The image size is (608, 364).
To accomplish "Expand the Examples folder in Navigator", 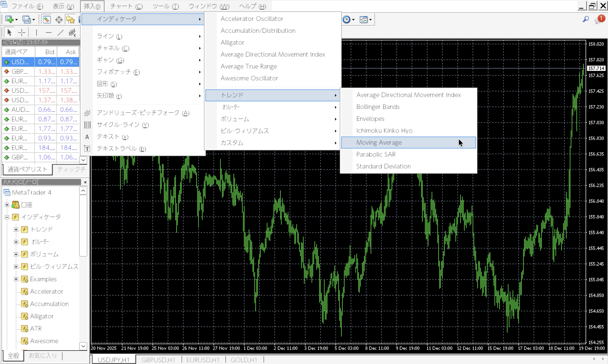I will coord(16,279).
